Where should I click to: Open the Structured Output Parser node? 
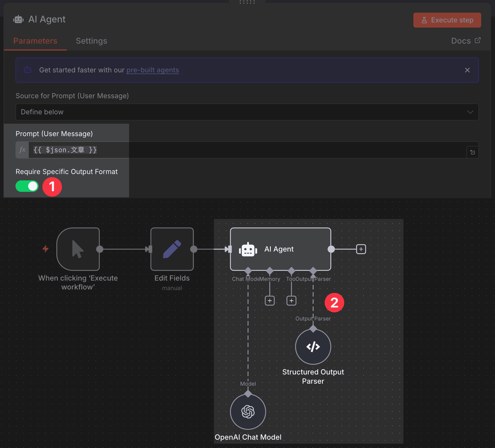click(x=313, y=346)
